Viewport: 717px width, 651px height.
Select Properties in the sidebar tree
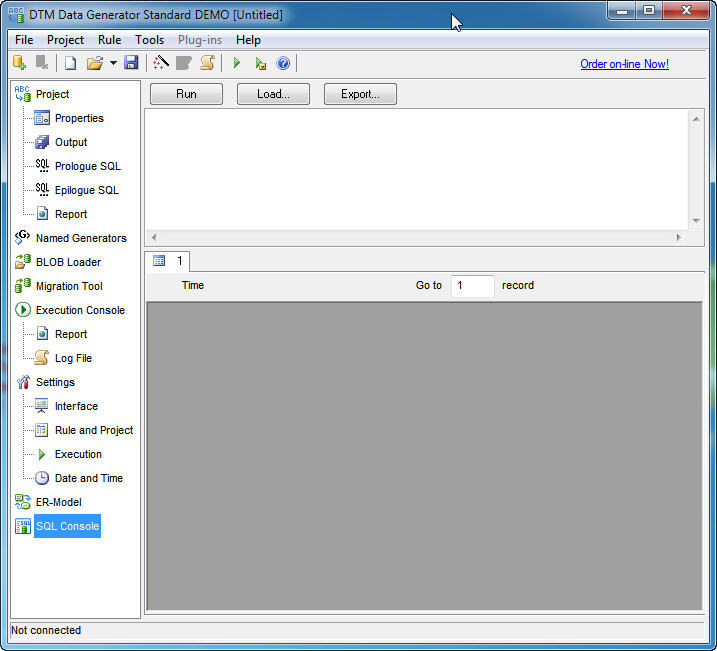79,118
